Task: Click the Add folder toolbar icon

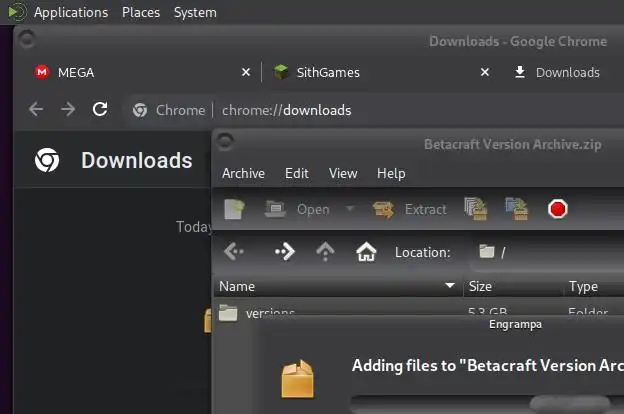Action: 517,209
